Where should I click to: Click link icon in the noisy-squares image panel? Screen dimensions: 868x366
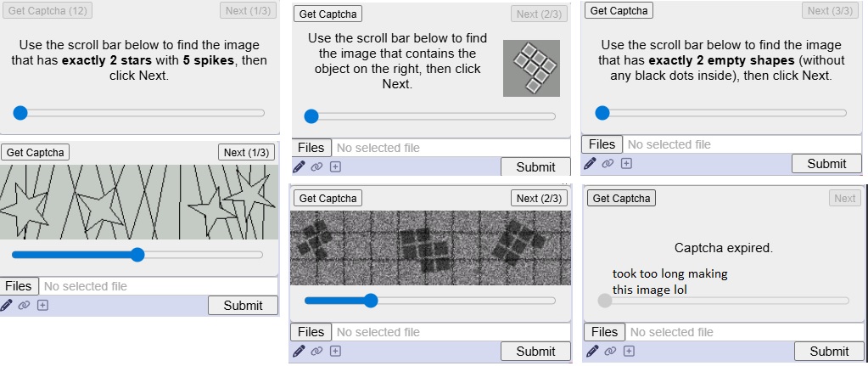tap(316, 351)
